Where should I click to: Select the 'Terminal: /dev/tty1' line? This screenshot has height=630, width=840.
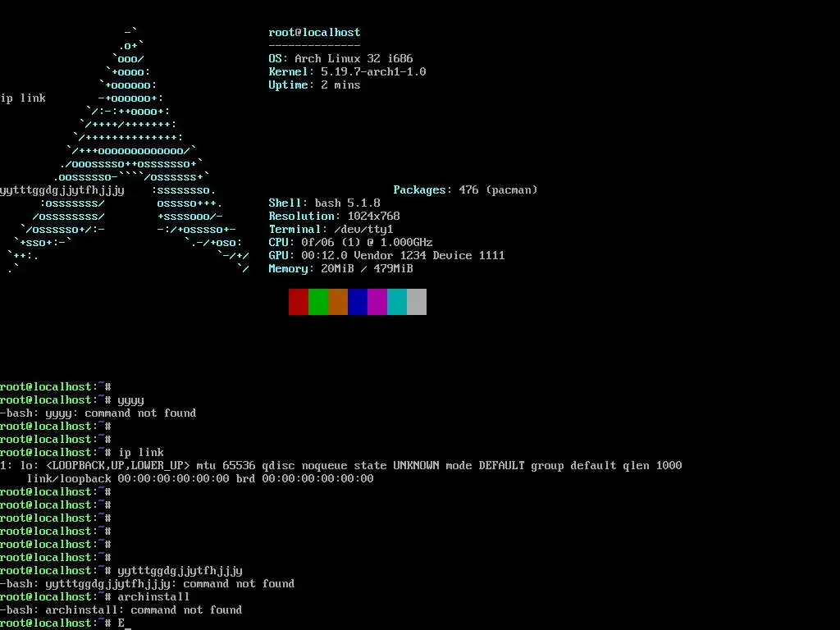click(x=331, y=230)
